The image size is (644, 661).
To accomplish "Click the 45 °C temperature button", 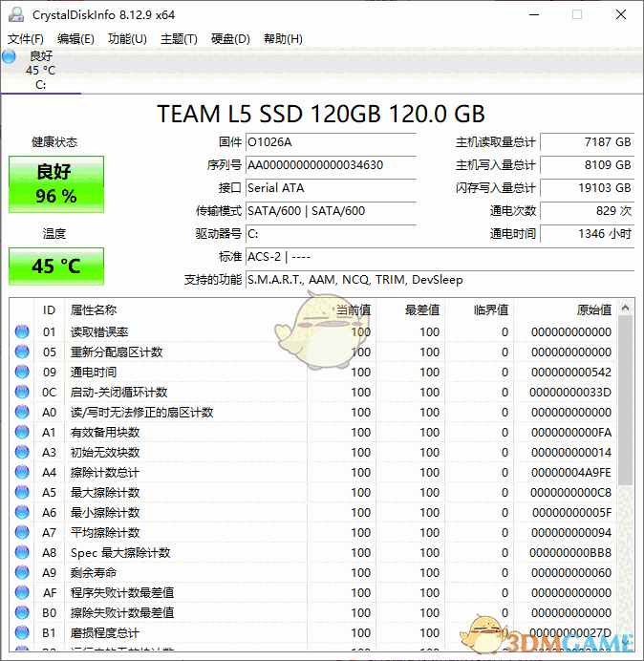I will click(56, 267).
